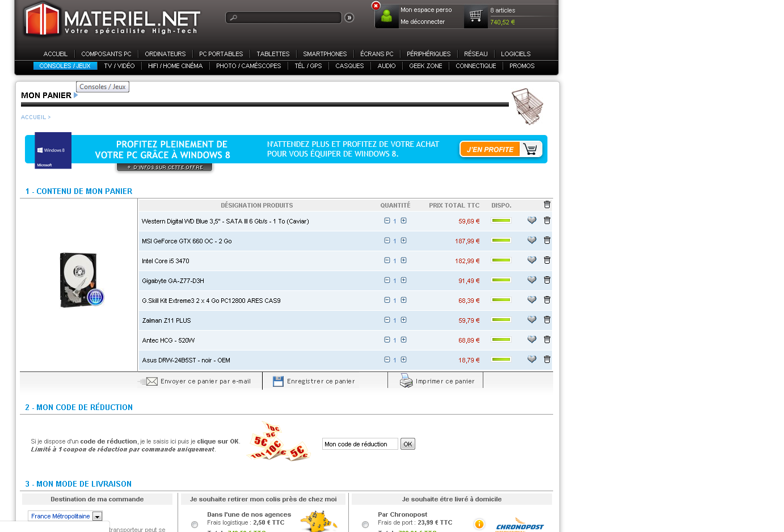This screenshot has height=532, width=784.
Task: Open the Promos menu item
Action: (x=522, y=66)
